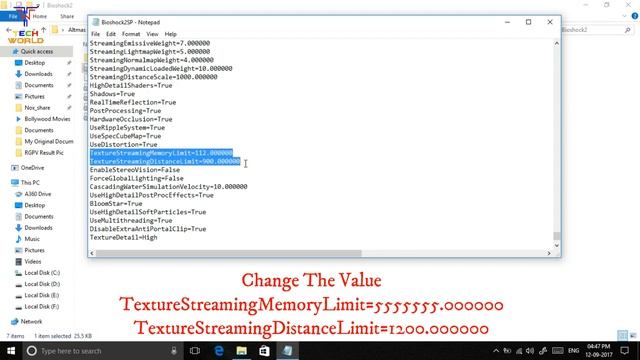Viewport: 640px width, 360px height.
Task: Click the UseMultithreading=True line
Action: pos(131,220)
